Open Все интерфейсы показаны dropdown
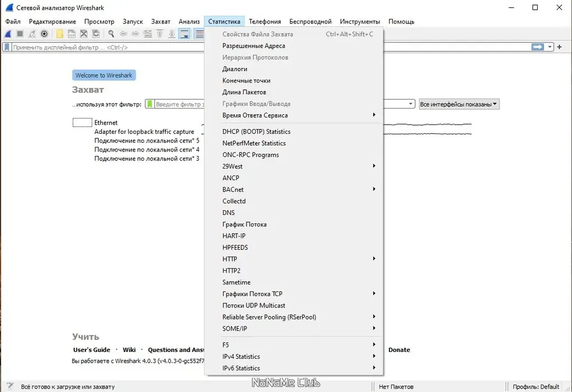This screenshot has width=572, height=392. tap(459, 104)
